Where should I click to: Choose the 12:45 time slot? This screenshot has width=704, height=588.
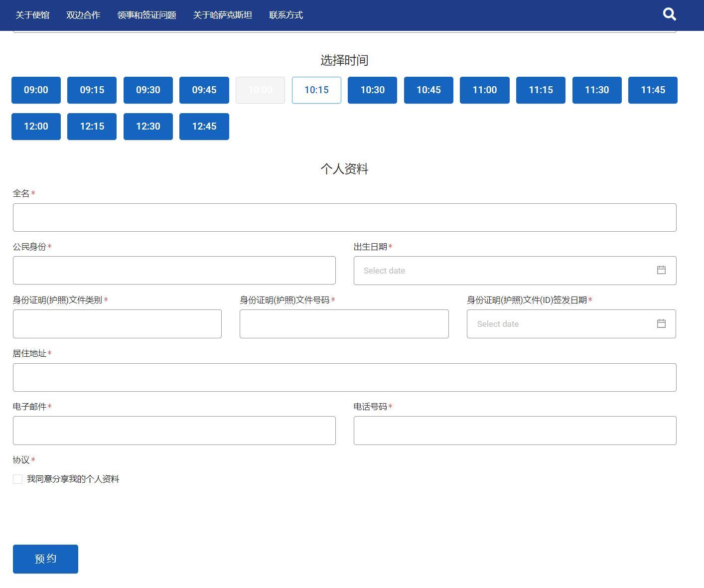tap(204, 127)
